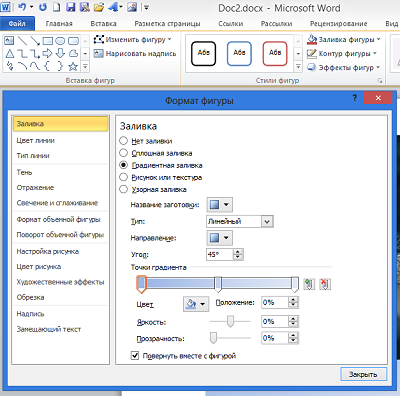Click the remove gradient stop icon

tap(325, 284)
